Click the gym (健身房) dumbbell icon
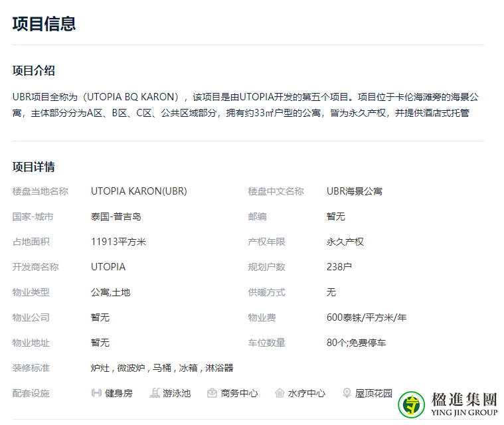 (96, 393)
